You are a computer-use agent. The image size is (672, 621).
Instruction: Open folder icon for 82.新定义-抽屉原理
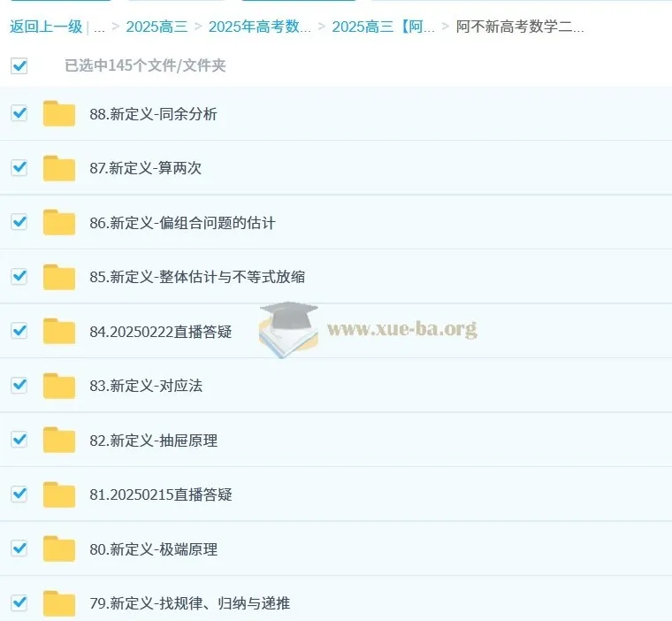59,441
